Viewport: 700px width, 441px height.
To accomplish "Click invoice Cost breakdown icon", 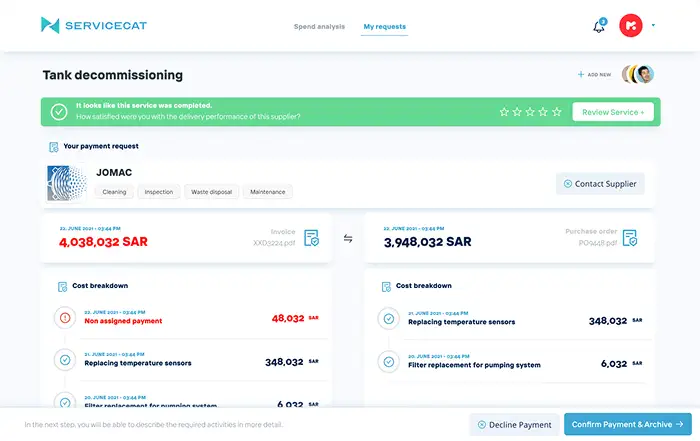I will point(62,287).
